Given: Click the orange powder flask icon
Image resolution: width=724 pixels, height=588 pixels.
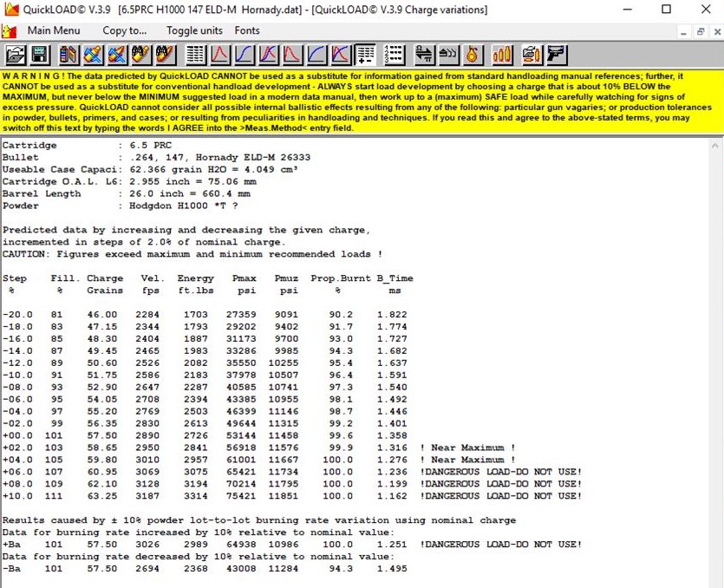Looking at the screenshot, I should tap(472, 55).
